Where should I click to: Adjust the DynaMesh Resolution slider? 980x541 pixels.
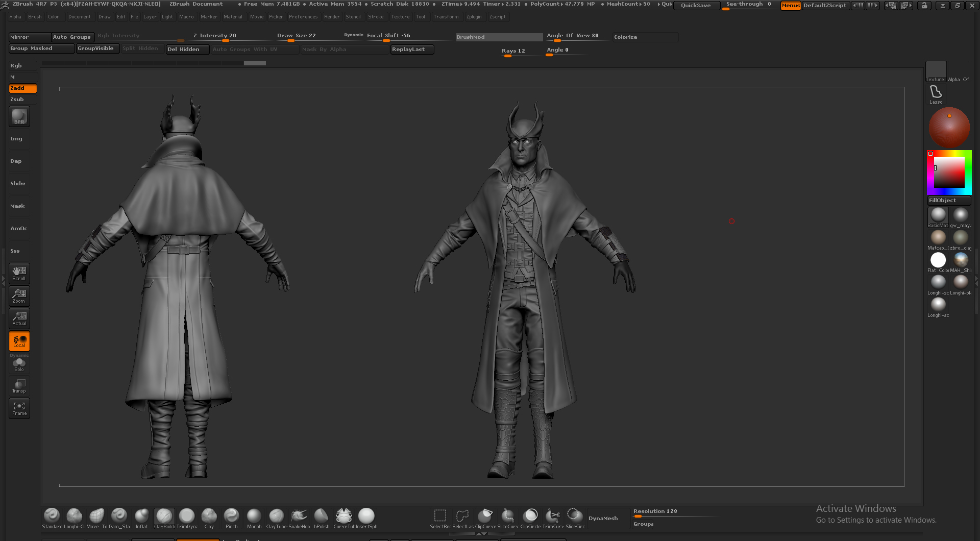click(674, 512)
